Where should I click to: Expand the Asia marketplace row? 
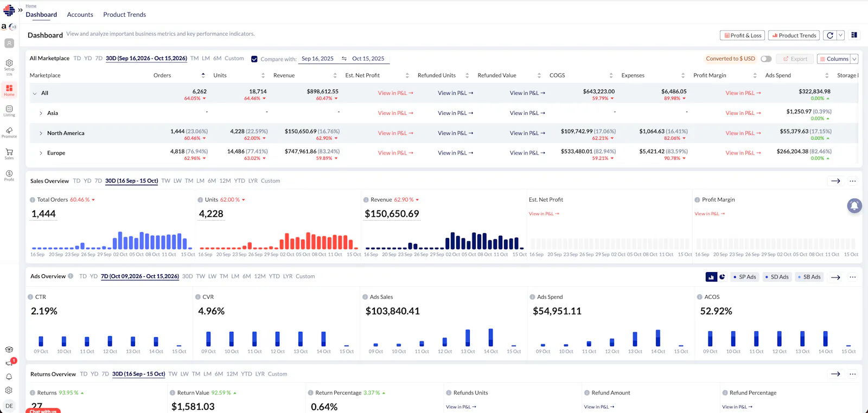(41, 113)
